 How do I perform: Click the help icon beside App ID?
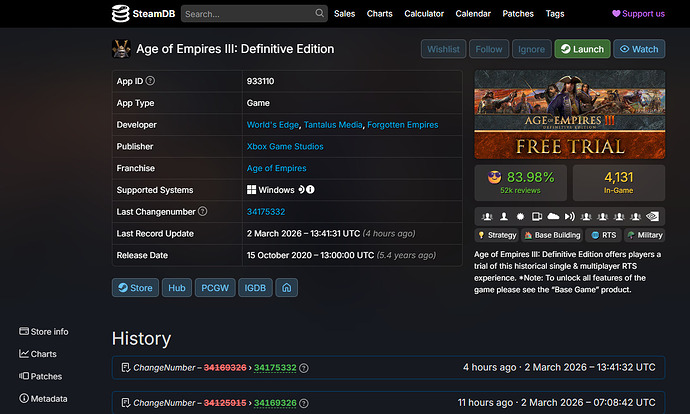point(150,80)
